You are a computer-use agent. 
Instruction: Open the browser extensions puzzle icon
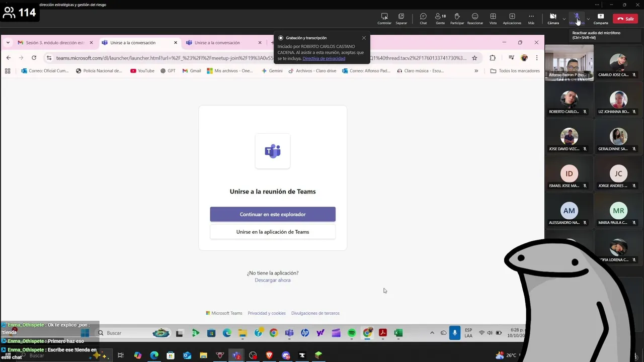point(493,58)
